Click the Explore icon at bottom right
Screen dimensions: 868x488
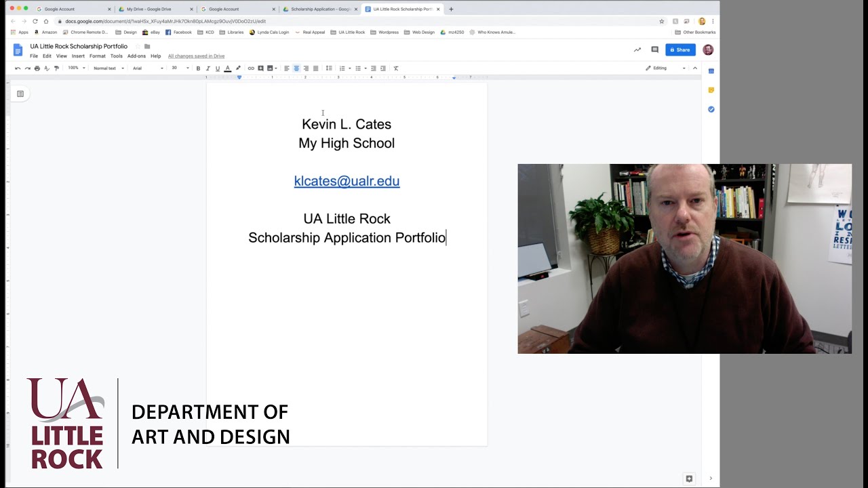point(689,479)
